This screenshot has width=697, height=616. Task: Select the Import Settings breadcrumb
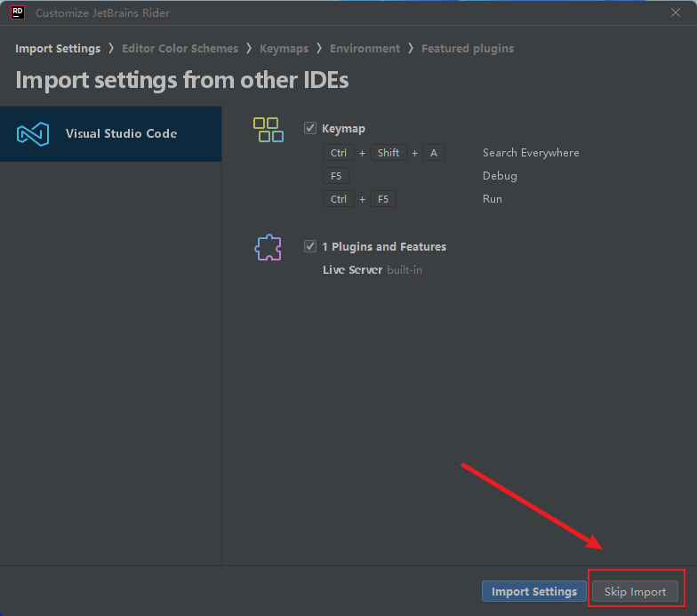(x=58, y=48)
